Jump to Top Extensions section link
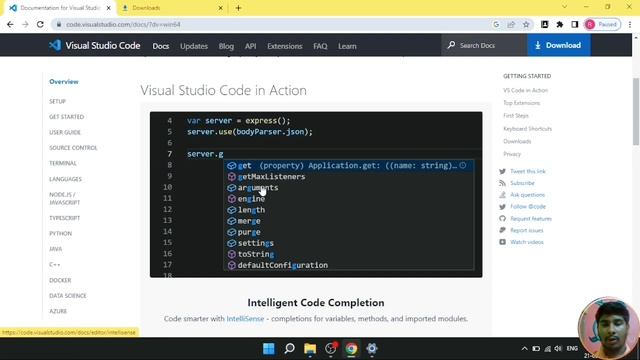Viewport: 640px width, 360px height. click(521, 103)
